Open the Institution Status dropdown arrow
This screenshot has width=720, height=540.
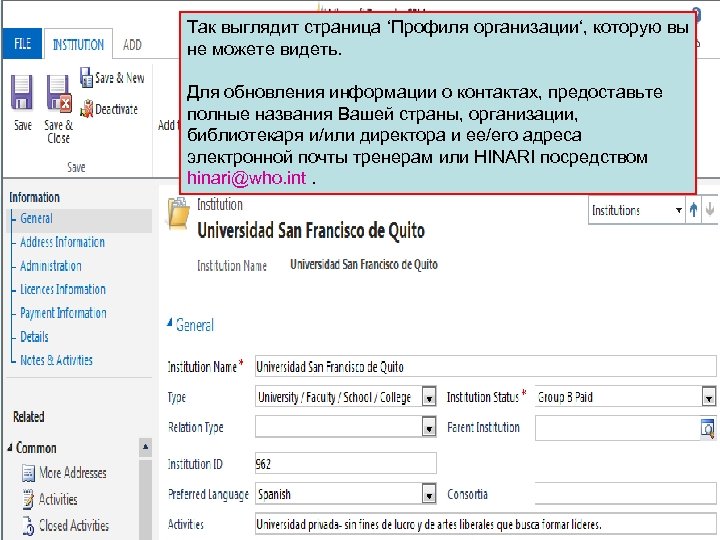709,398
